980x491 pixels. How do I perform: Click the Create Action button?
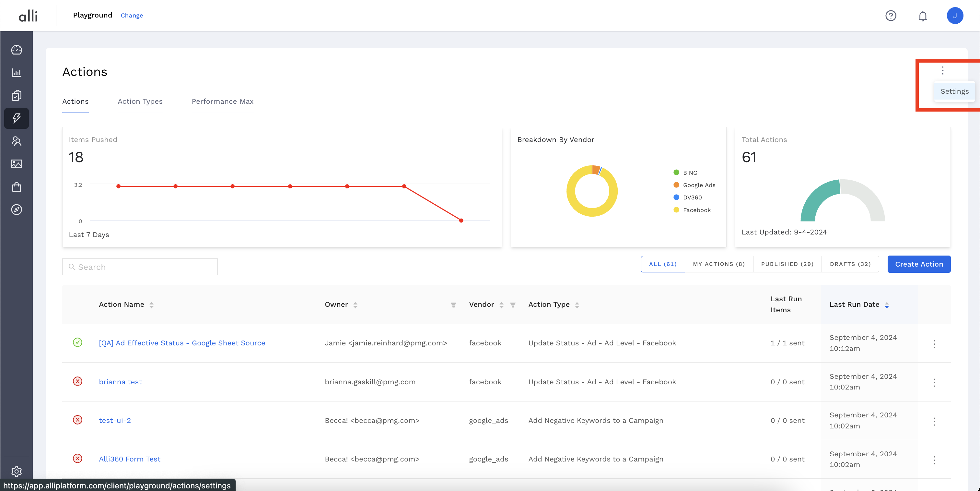pos(919,264)
